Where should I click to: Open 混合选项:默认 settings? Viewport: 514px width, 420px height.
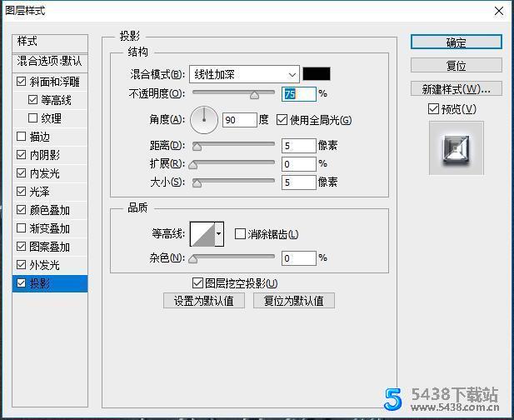pyautogui.click(x=50, y=62)
